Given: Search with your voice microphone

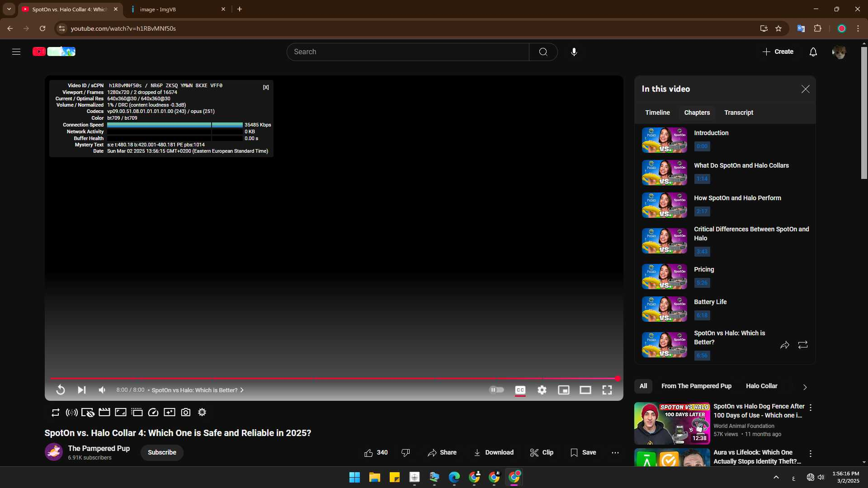Looking at the screenshot, I should (574, 52).
